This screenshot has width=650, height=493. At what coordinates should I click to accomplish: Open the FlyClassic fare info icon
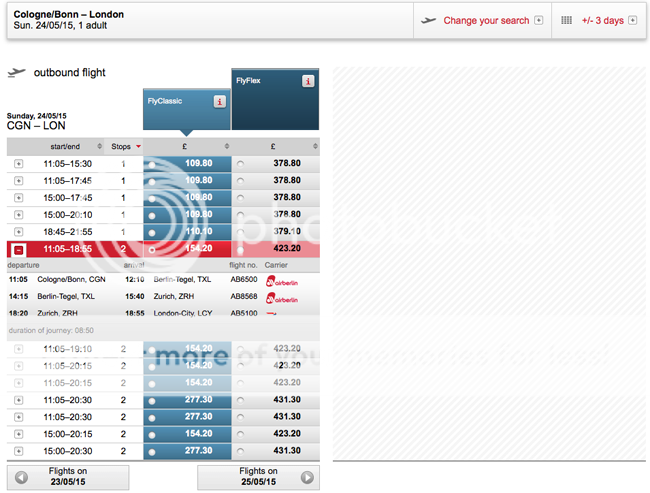point(219,101)
